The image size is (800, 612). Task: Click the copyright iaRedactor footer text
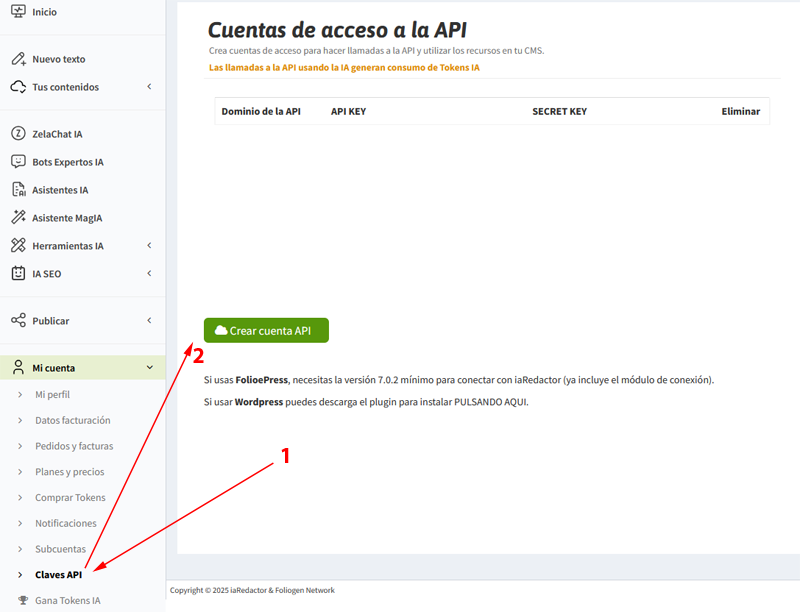(252, 590)
